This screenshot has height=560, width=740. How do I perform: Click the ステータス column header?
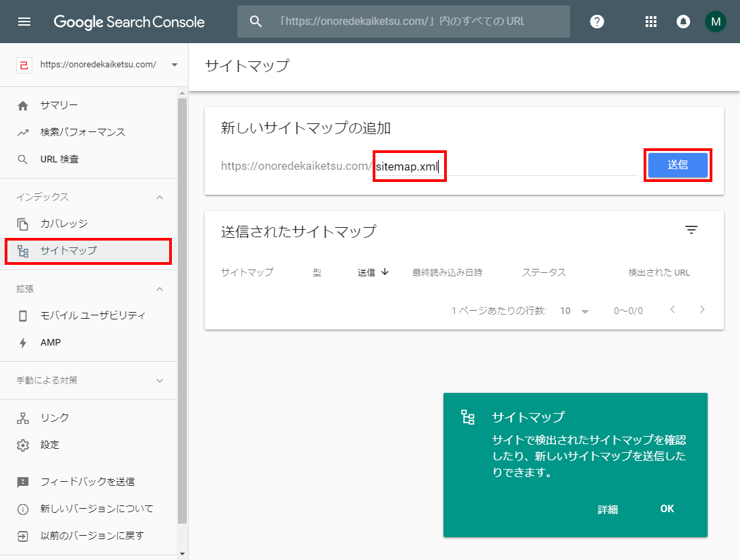click(x=544, y=272)
